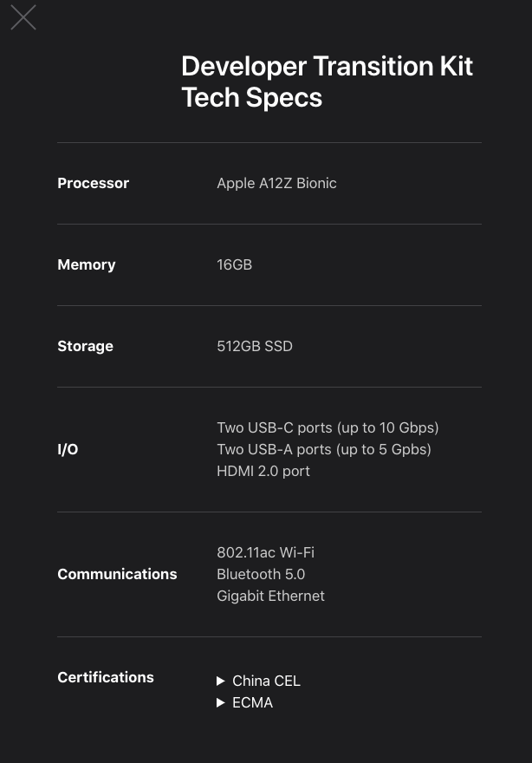This screenshot has height=763, width=532.
Task: Click the 802.11ac Wi-Fi line
Action: 265,553
